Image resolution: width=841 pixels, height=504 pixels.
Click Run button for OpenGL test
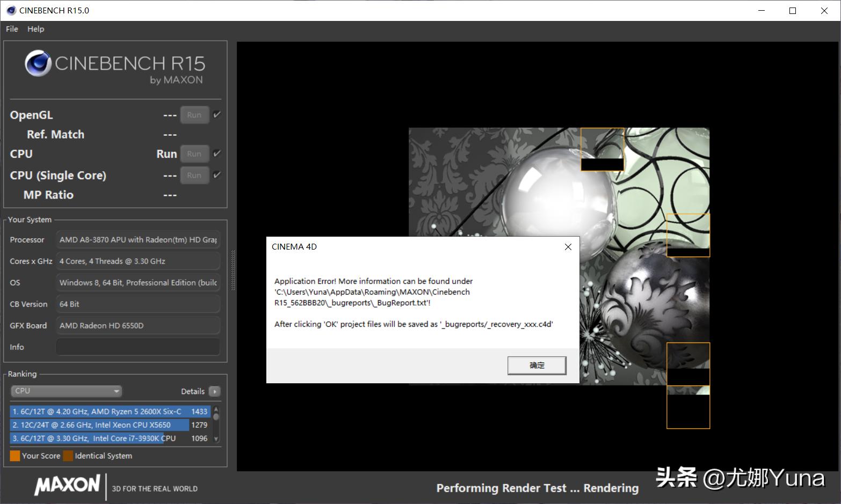[194, 115]
